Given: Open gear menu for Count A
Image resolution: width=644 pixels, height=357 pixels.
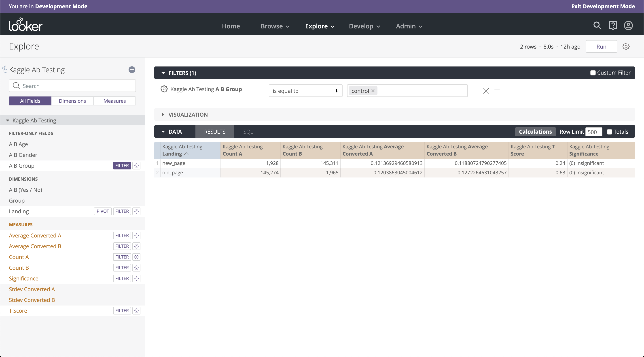Looking at the screenshot, I should pyautogui.click(x=136, y=257).
